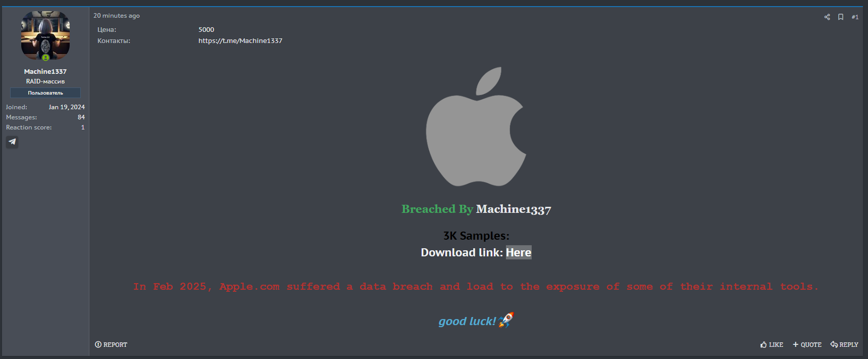Click the Пользователь user badge
Viewport: 868px width, 359px height.
(45, 93)
